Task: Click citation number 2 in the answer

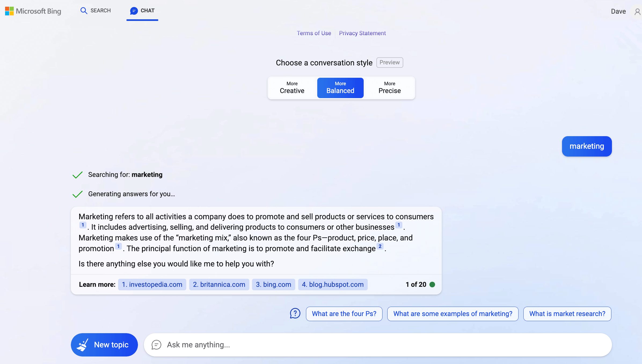Action: 380,246
